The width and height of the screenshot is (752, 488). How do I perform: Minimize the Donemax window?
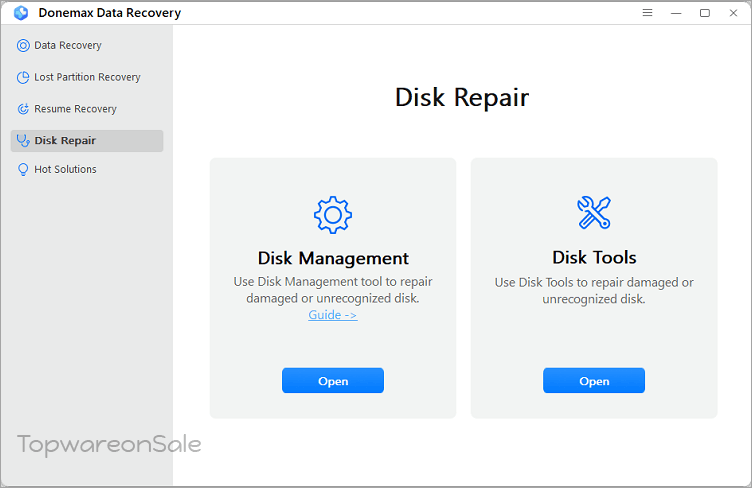coord(676,13)
